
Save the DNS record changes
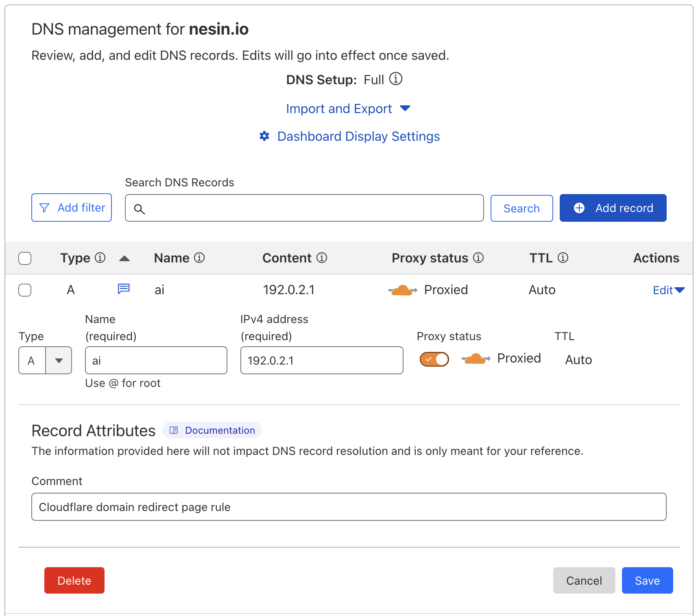[647, 581]
